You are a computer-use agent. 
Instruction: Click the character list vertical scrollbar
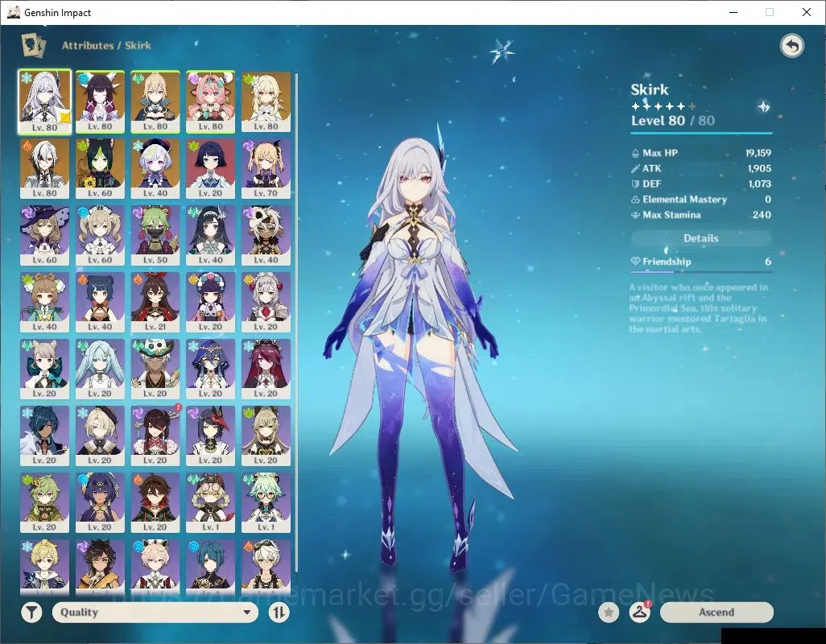pos(297,322)
